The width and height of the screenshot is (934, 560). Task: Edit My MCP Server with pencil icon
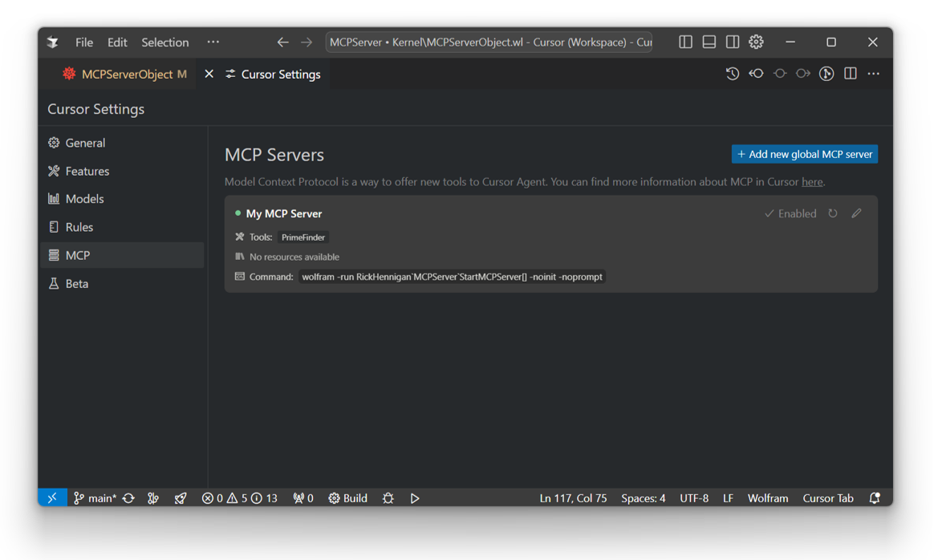pos(856,213)
